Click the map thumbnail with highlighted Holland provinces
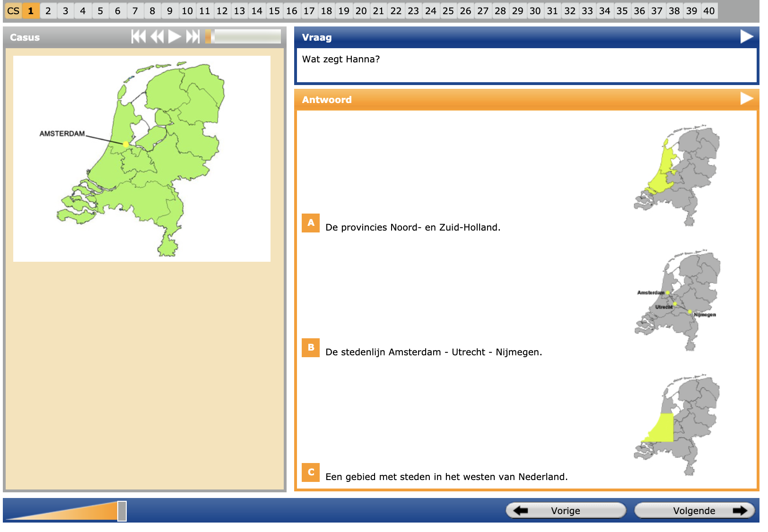The image size is (768, 532). click(x=676, y=176)
